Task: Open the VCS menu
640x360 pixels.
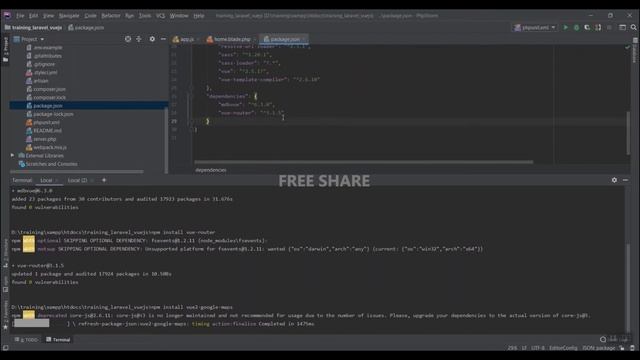Action: click(x=160, y=16)
